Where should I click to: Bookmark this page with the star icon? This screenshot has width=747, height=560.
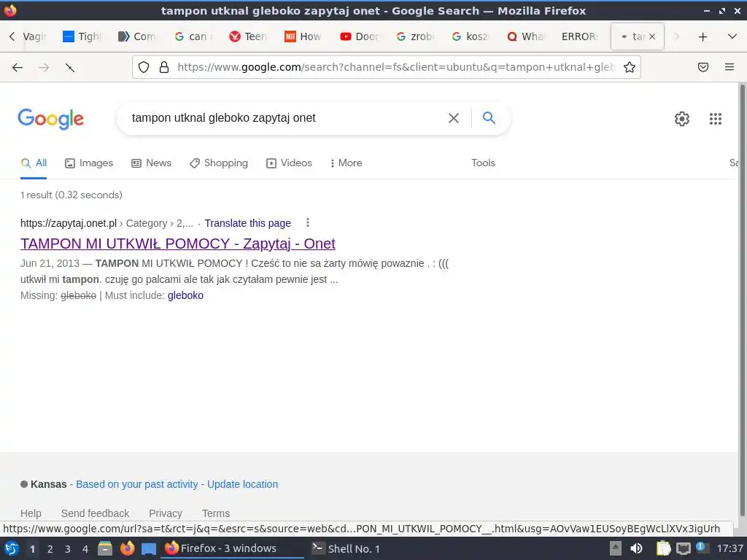tap(630, 67)
